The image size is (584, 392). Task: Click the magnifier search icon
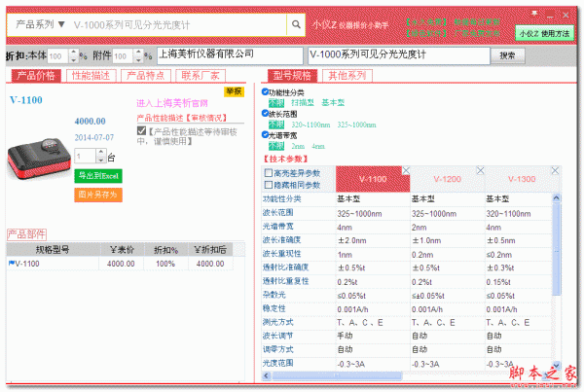click(296, 24)
